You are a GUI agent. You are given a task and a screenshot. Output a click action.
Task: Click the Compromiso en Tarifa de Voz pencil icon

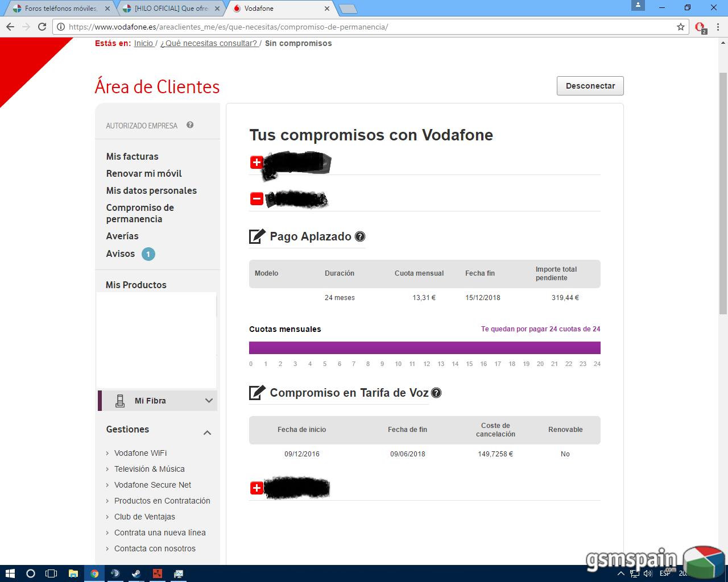coord(257,392)
